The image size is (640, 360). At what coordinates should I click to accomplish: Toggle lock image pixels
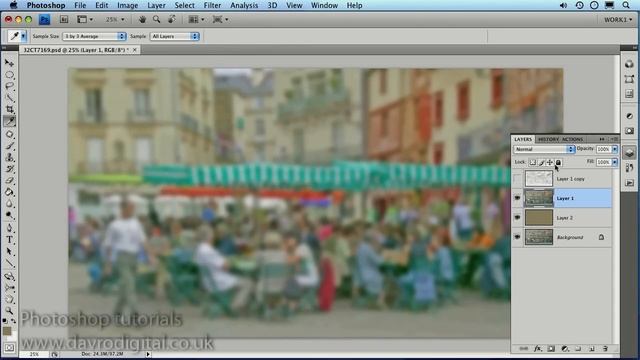coord(542,162)
